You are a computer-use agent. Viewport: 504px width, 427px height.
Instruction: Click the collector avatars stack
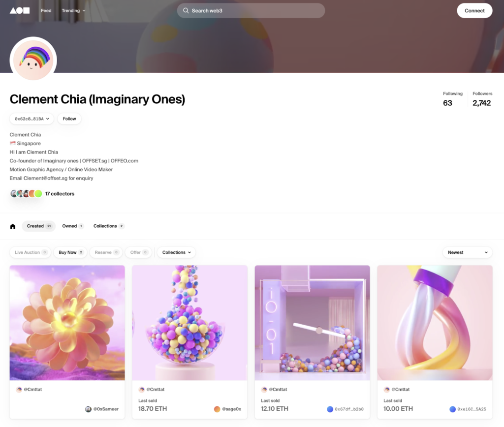(27, 194)
